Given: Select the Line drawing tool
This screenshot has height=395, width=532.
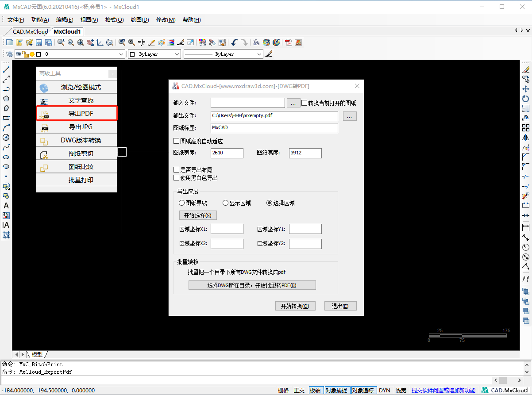Looking at the screenshot, I should (6, 69).
